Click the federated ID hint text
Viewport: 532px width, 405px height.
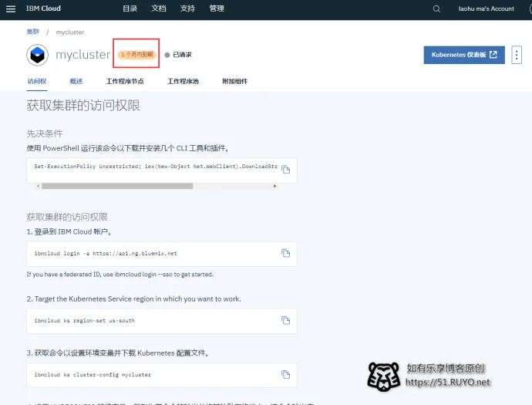point(120,275)
